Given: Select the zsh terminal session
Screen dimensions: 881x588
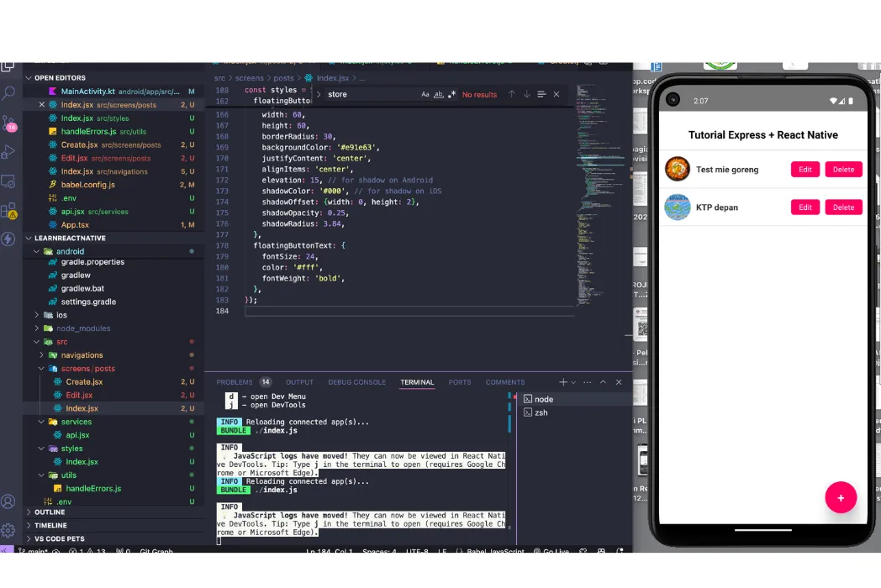Looking at the screenshot, I should coord(573,412).
